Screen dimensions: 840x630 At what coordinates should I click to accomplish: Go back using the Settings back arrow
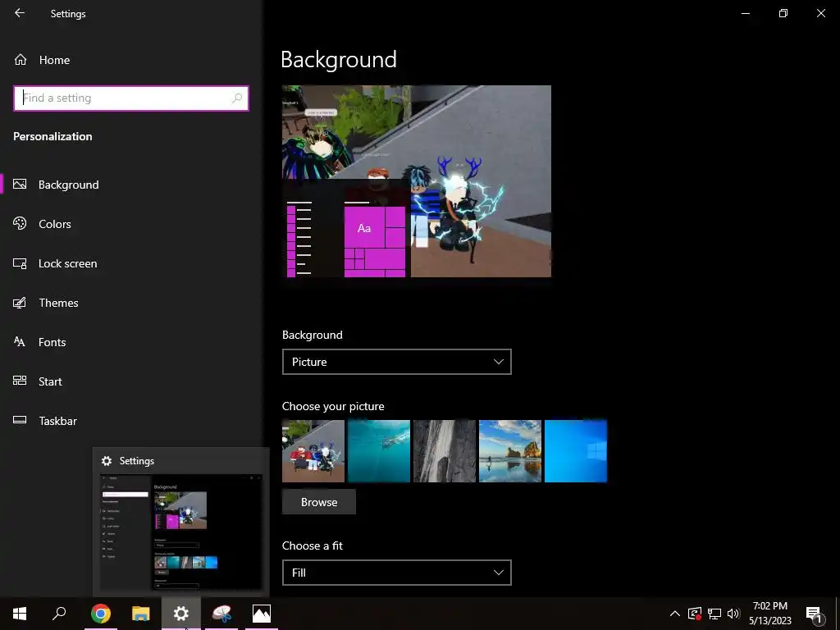point(20,13)
